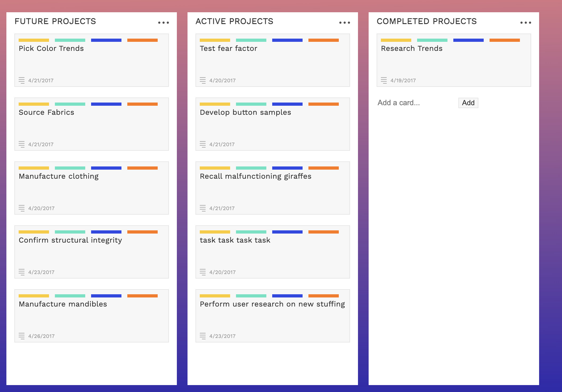
Task: Click description icon on Test fear factor card
Action: [203, 80]
